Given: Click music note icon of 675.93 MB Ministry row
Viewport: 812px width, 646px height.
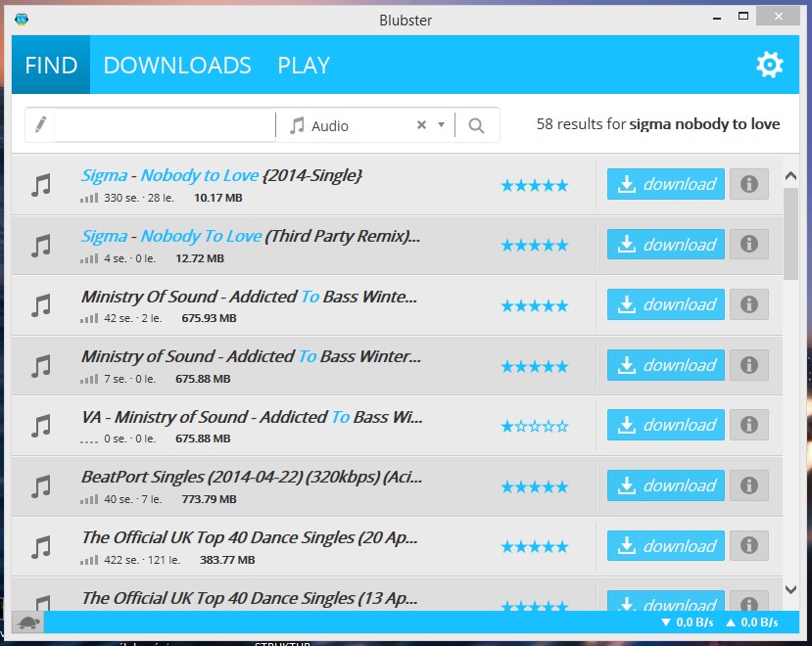Looking at the screenshot, I should coord(41,305).
